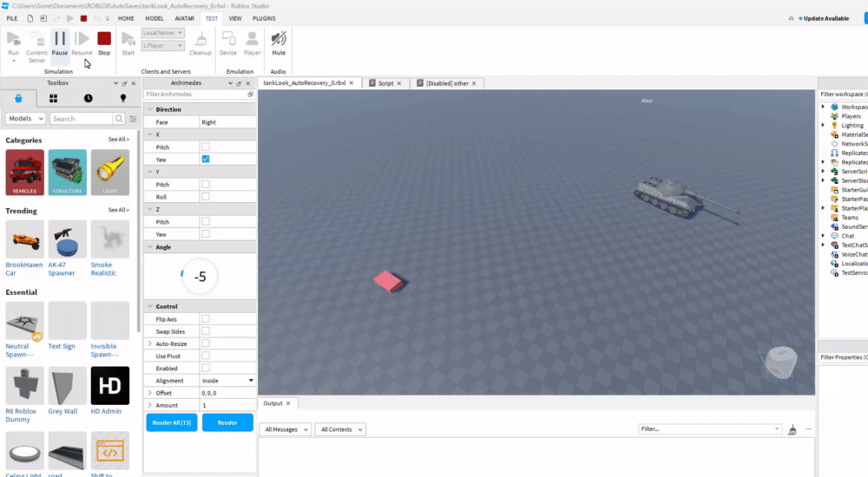This screenshot has height=477, width=868.
Task: Click See All next to Trending
Action: [x=118, y=210]
